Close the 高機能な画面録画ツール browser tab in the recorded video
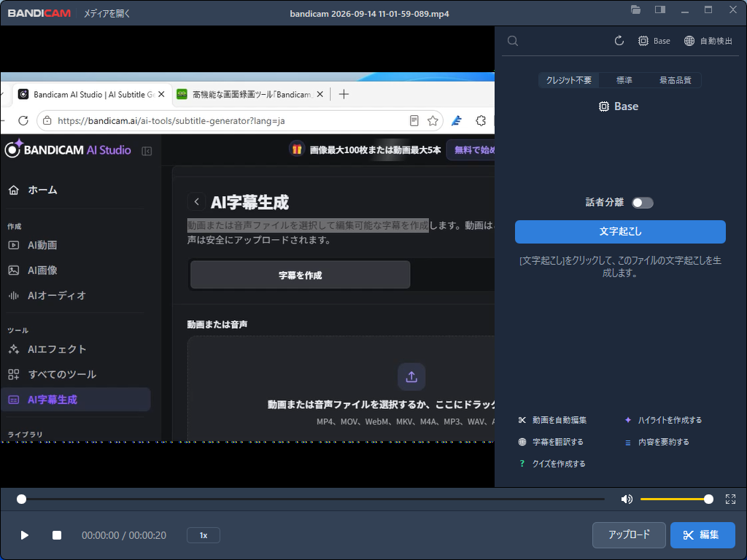747x560 pixels. pyautogui.click(x=320, y=94)
